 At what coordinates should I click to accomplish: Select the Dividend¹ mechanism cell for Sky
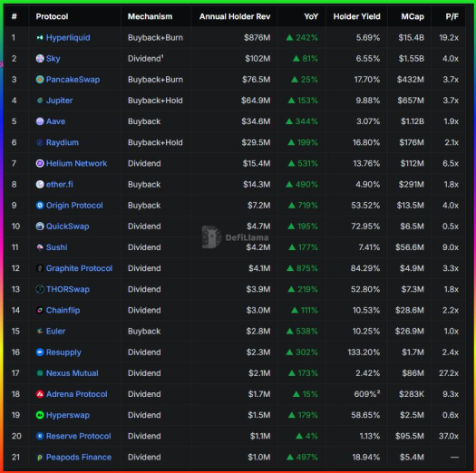[145, 59]
